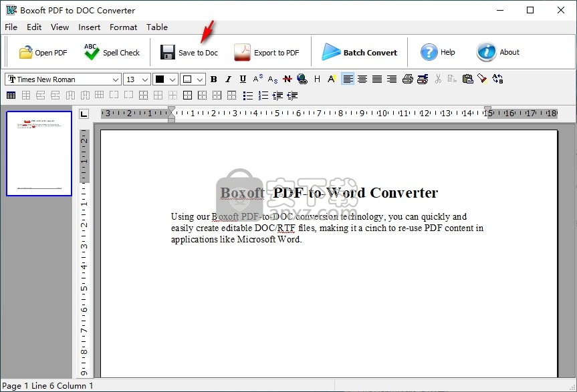Align text right
This screenshot has height=392, width=577.
pyautogui.click(x=392, y=79)
